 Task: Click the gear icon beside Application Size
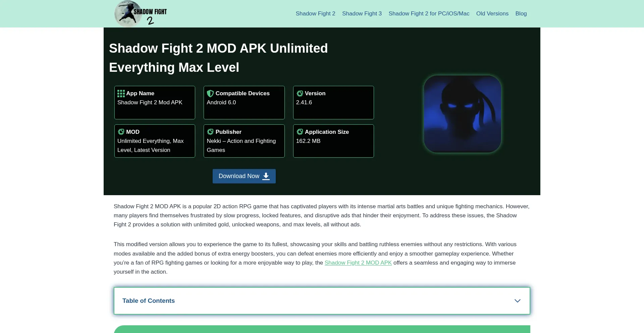tap(300, 132)
